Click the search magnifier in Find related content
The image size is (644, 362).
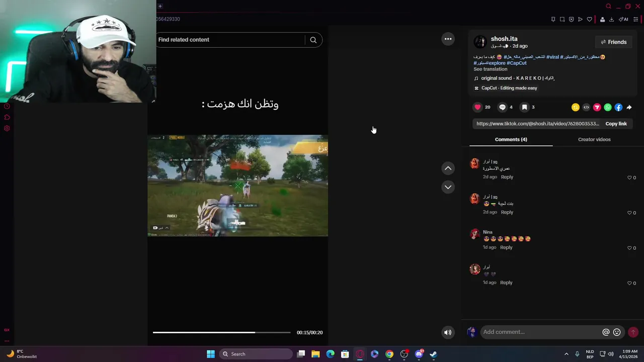[x=313, y=40]
